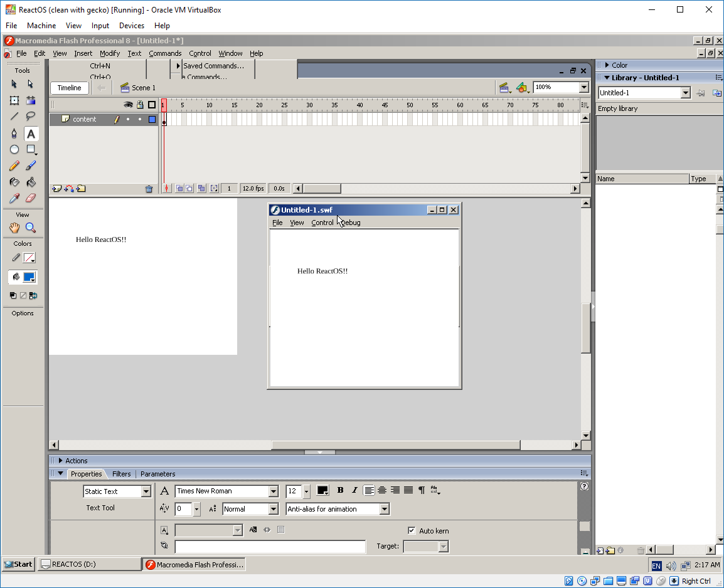Select the Line tool
The width and height of the screenshot is (724, 588).
coord(14,116)
